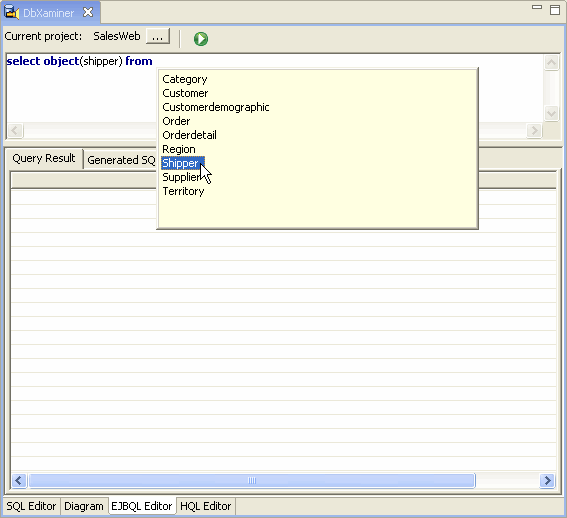Pick Territory from the entity suggestions
567x518 pixels.
pyautogui.click(x=183, y=191)
